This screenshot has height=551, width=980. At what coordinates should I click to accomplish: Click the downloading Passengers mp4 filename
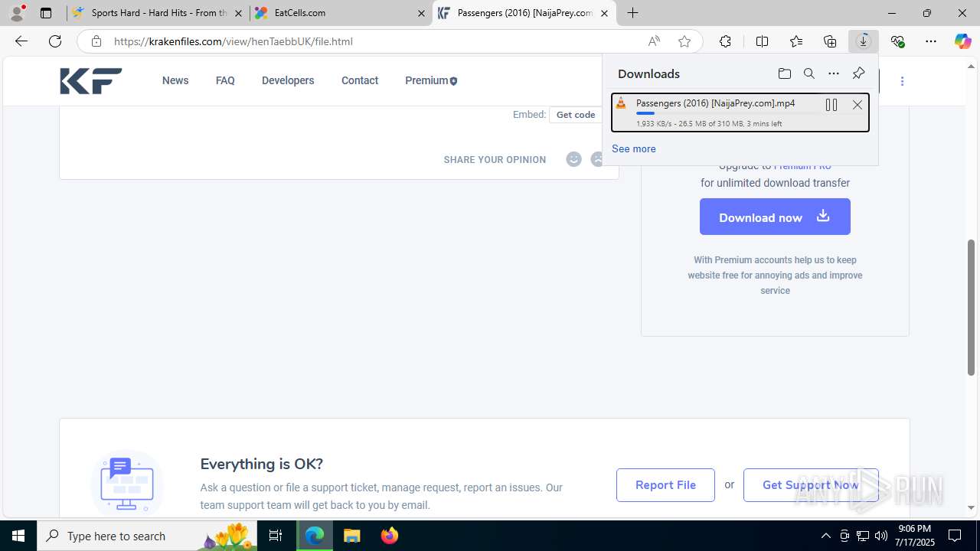click(x=715, y=103)
